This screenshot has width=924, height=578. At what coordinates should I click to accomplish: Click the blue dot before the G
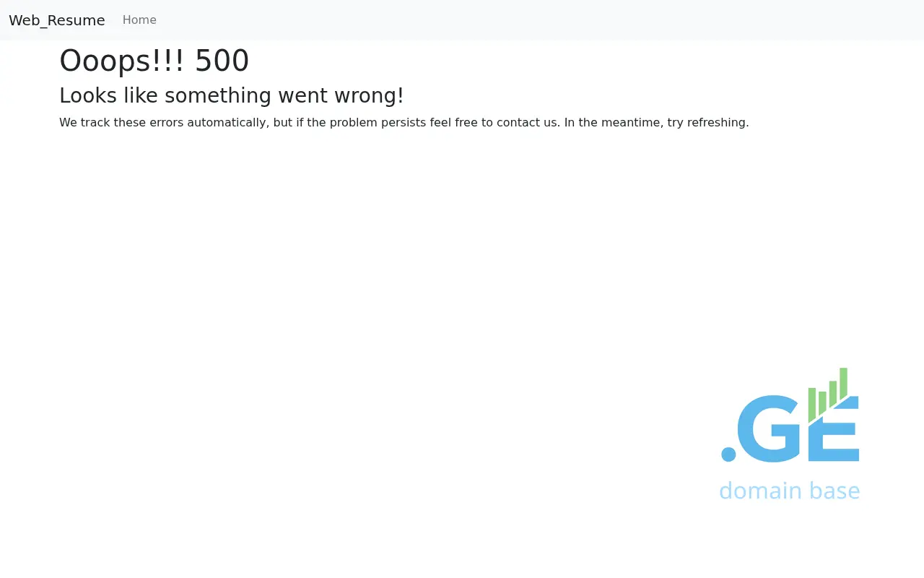point(728,454)
